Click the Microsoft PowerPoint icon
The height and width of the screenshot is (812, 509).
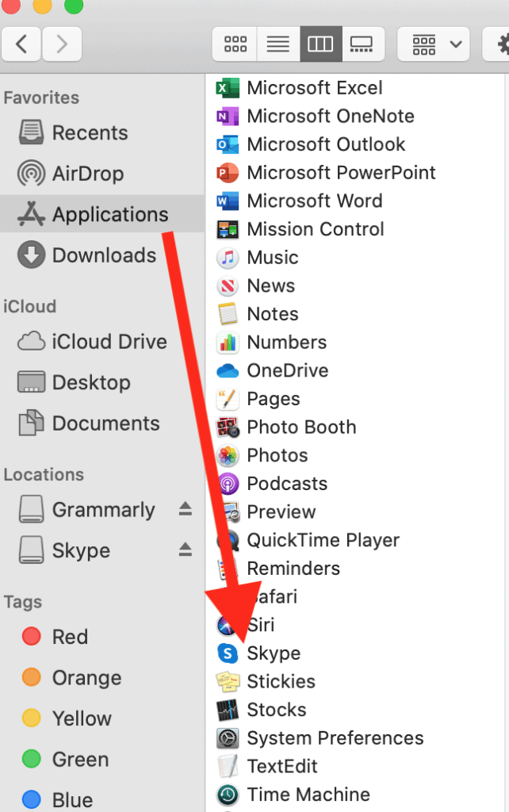(x=228, y=173)
